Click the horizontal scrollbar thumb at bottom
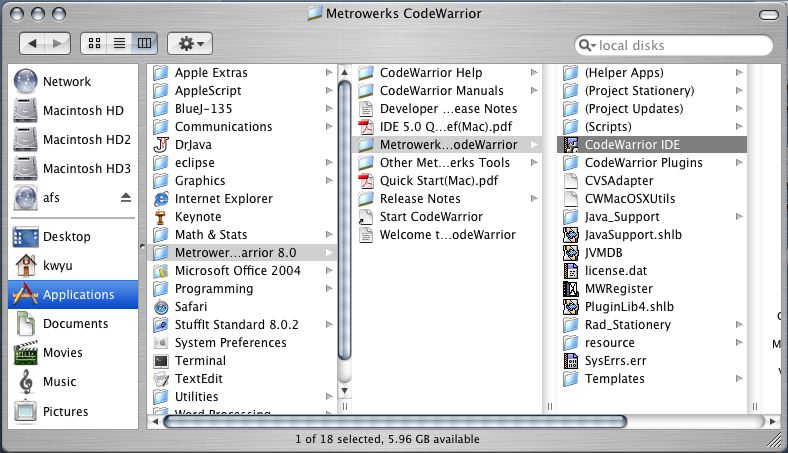 click(x=395, y=421)
